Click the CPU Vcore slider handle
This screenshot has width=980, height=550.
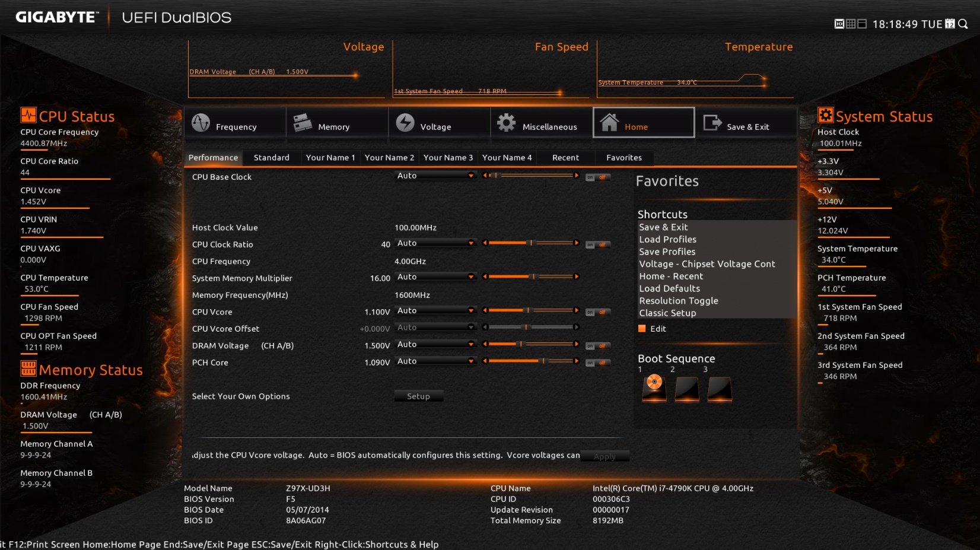tap(527, 310)
